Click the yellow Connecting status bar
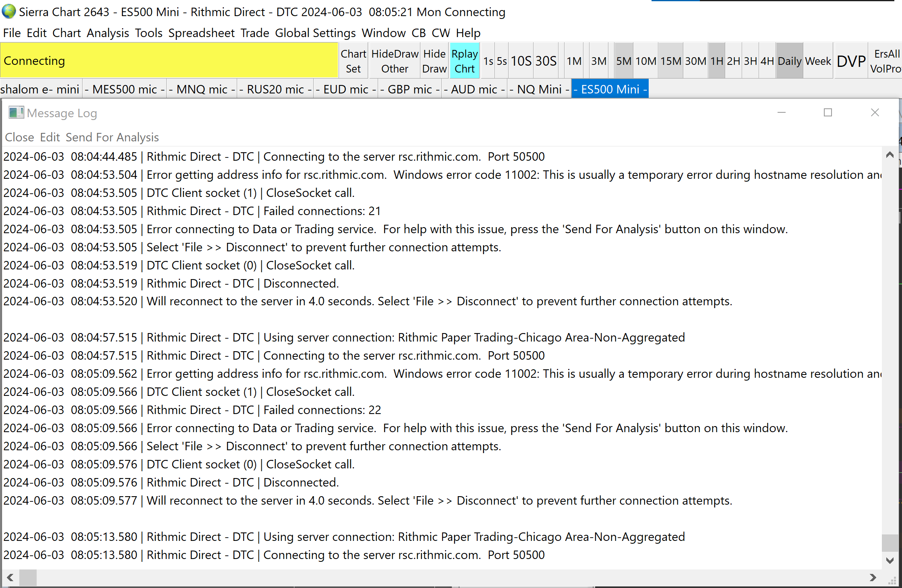This screenshot has height=588, width=902. coord(169,61)
